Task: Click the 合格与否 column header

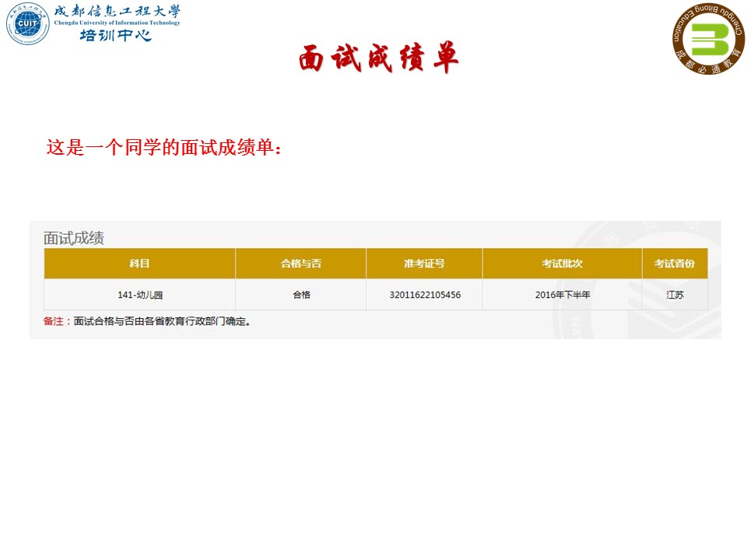Action: pyautogui.click(x=300, y=263)
